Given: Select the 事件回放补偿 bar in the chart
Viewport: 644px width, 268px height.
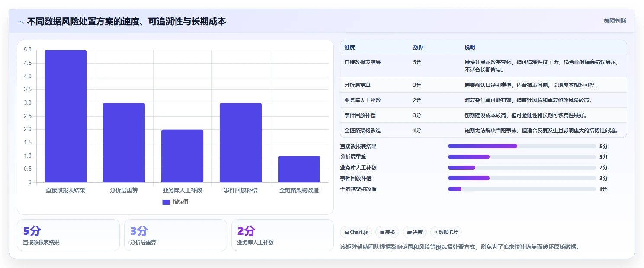Looking at the screenshot, I should (240, 143).
